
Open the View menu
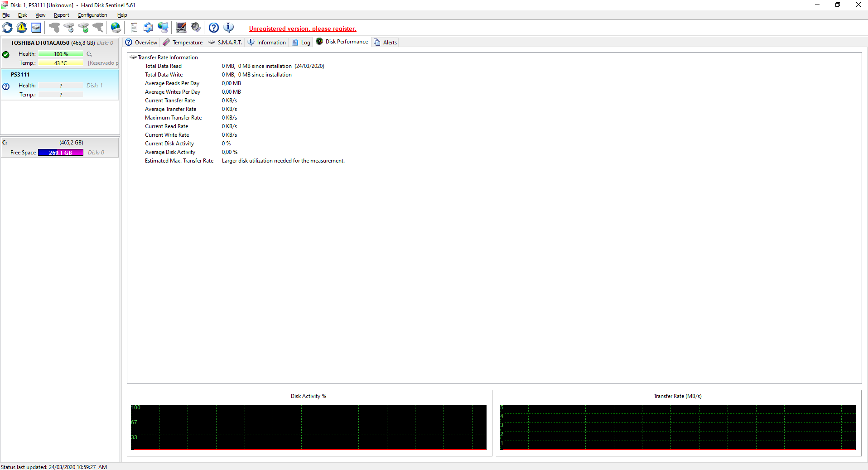(x=40, y=15)
